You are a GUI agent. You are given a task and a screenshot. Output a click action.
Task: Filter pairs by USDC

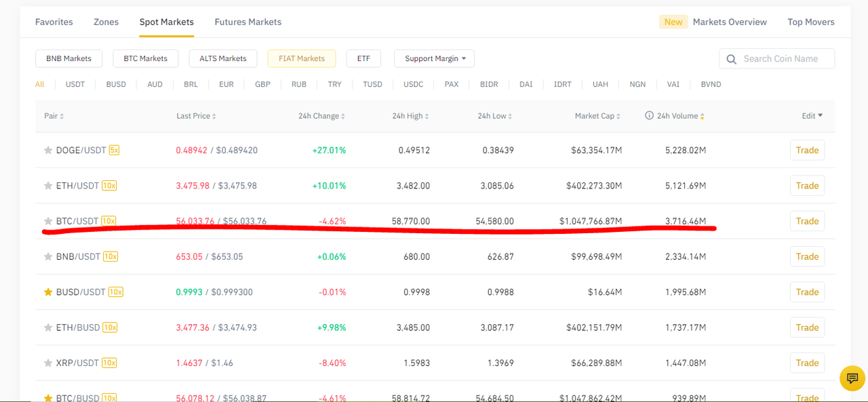click(414, 84)
